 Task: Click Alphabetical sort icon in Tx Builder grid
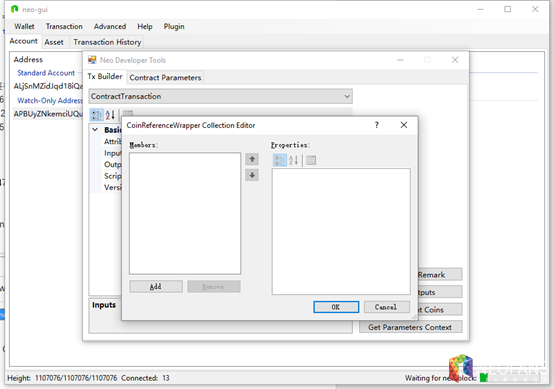[x=110, y=114]
